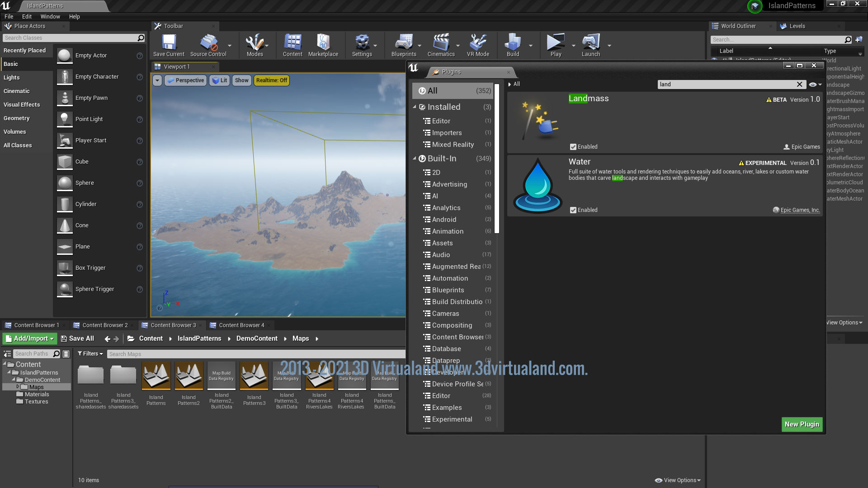The width and height of the screenshot is (868, 488).
Task: Switch to Content Browser 4 tab
Action: click(x=241, y=325)
